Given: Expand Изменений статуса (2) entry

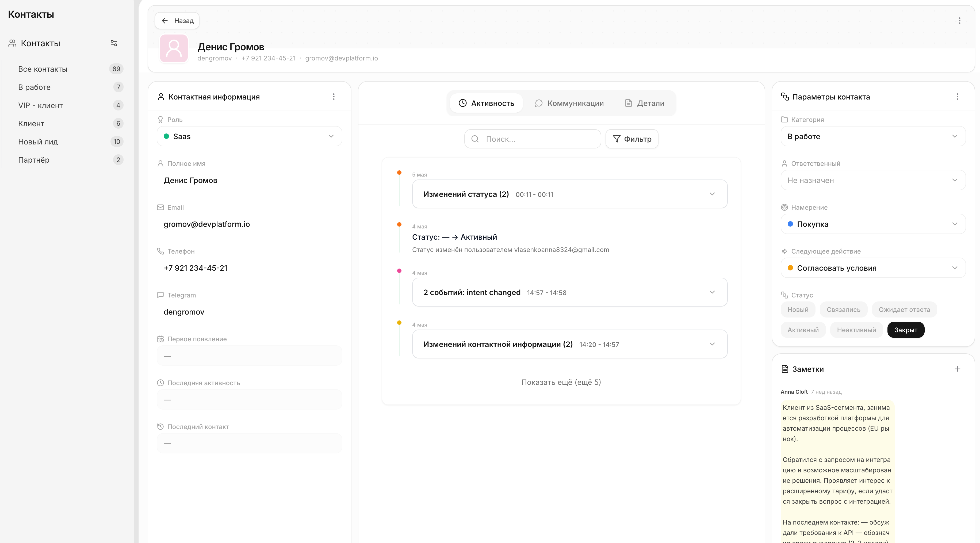Looking at the screenshot, I should [569, 194].
